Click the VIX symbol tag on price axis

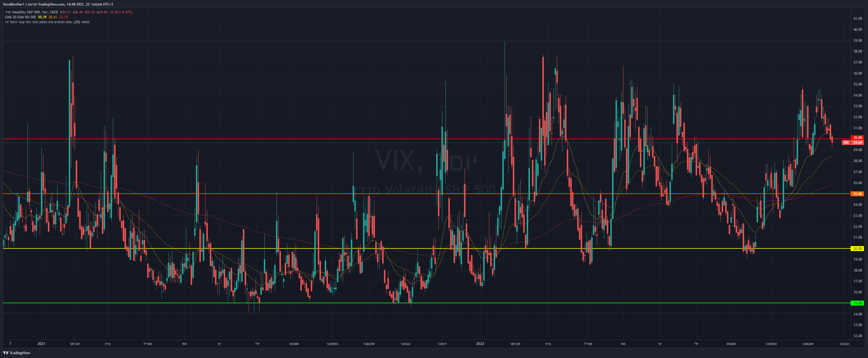pos(846,143)
